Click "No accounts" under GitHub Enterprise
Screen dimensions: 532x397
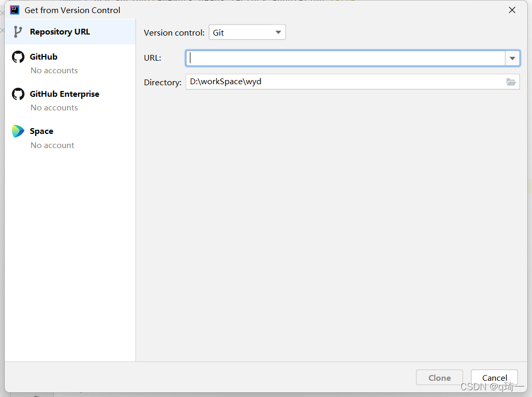coord(54,108)
